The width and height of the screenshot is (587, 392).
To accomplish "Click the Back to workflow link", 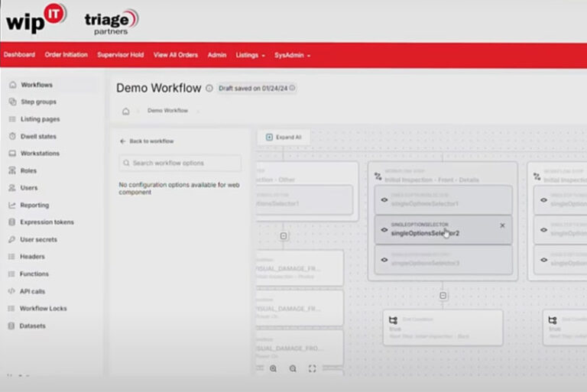I will pyautogui.click(x=147, y=141).
